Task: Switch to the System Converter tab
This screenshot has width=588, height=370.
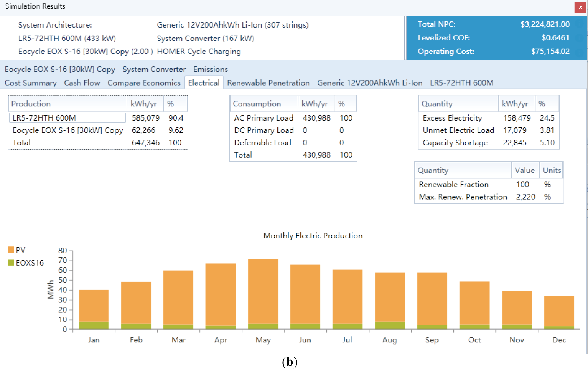Action: (x=154, y=69)
